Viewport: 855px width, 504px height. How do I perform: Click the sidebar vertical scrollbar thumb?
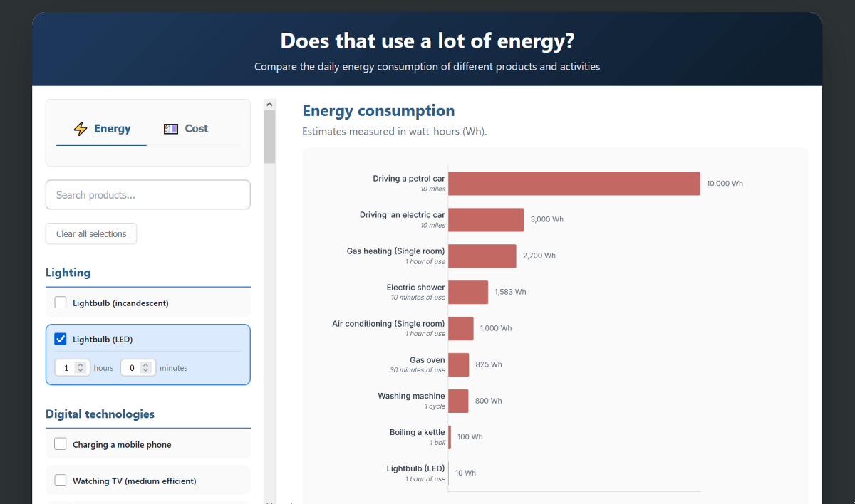[x=269, y=135]
